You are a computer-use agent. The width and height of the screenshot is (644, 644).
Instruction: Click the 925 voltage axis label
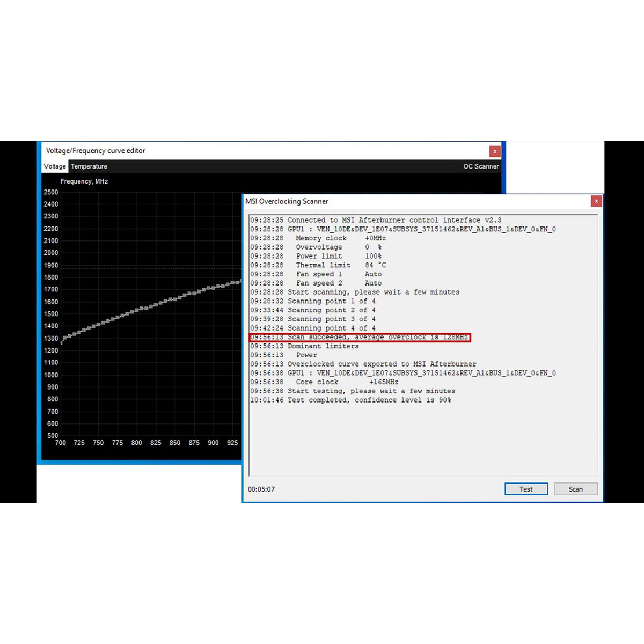point(232,443)
